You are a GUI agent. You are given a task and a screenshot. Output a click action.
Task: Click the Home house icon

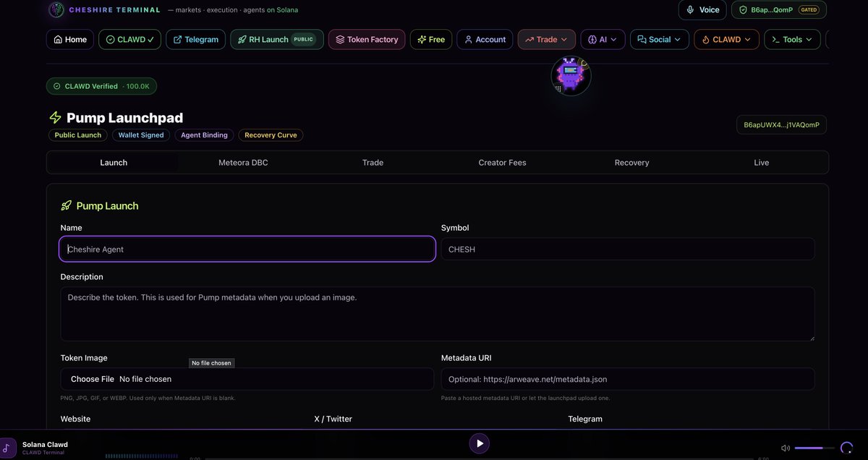[58, 40]
